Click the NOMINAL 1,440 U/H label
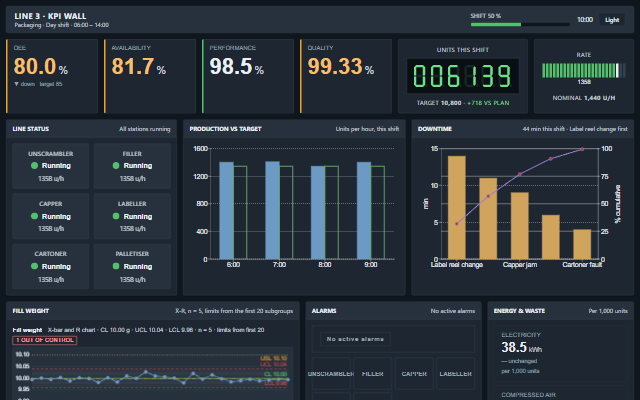This screenshot has height=400, width=640. 584,98
